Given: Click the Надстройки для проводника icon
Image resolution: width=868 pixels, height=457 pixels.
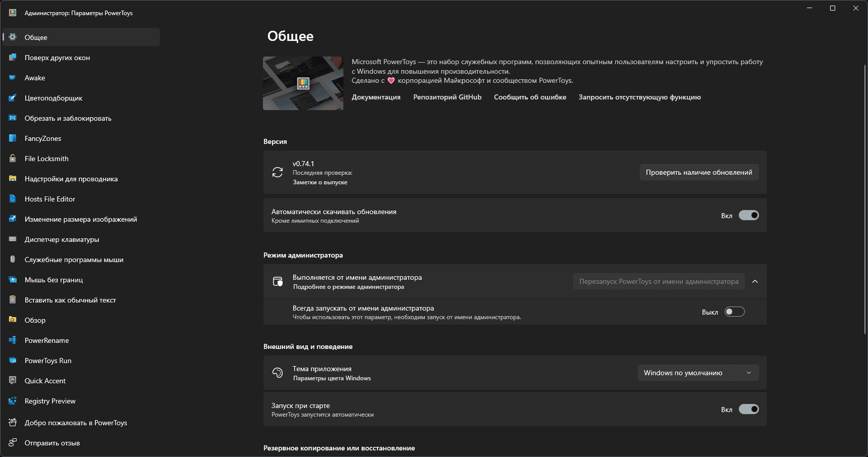Looking at the screenshot, I should [13, 178].
